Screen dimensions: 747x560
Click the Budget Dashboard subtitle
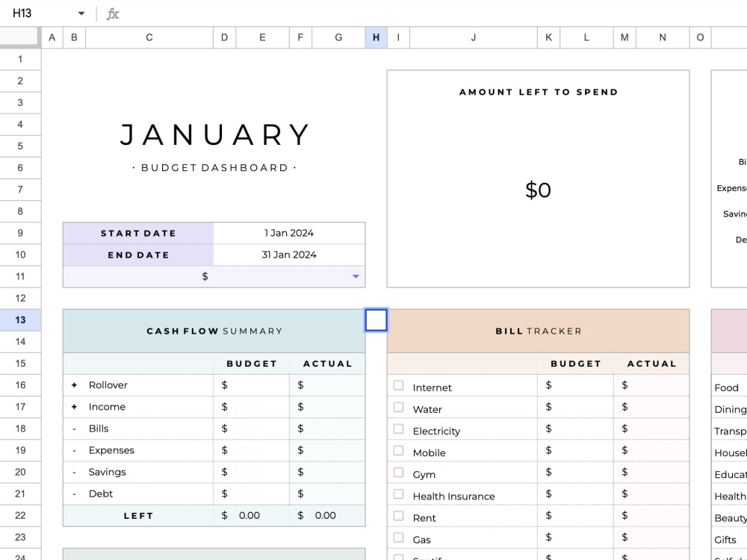pos(214,167)
